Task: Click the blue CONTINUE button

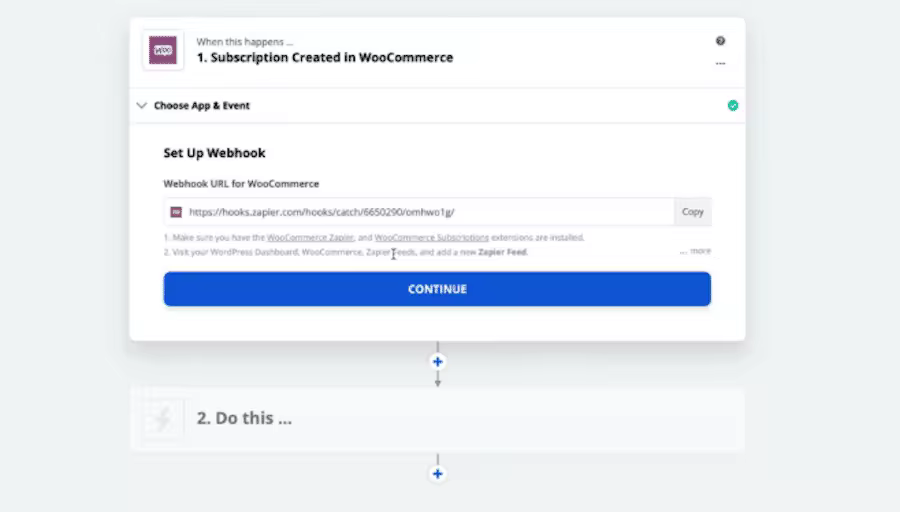Action: [437, 289]
